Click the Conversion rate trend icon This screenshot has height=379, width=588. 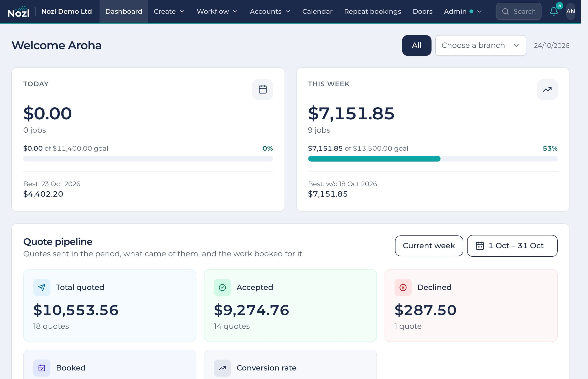click(x=222, y=368)
